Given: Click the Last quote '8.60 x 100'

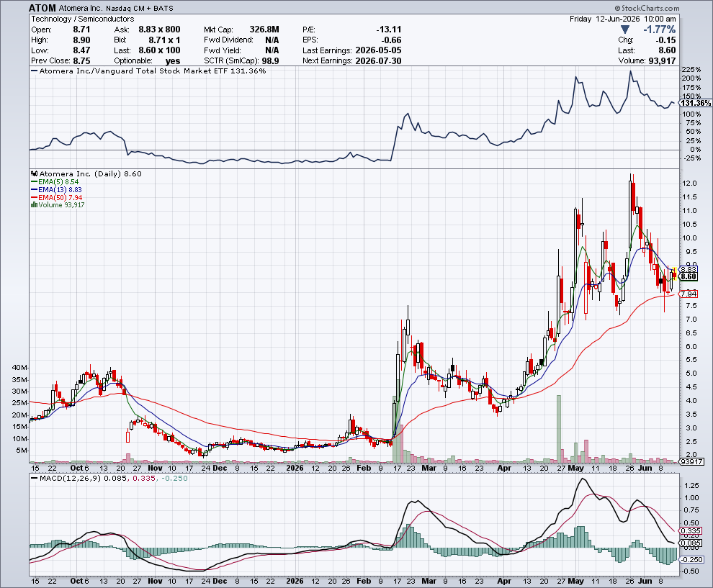Looking at the screenshot, I should 159,50.
